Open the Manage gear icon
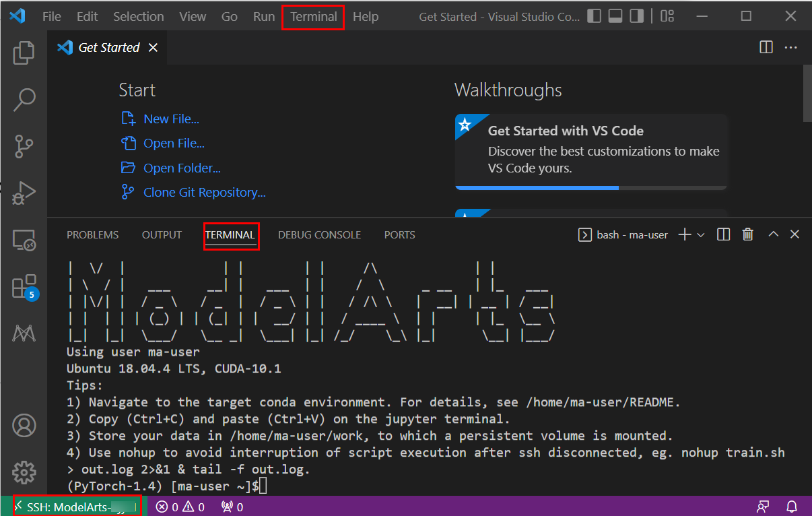 24,472
